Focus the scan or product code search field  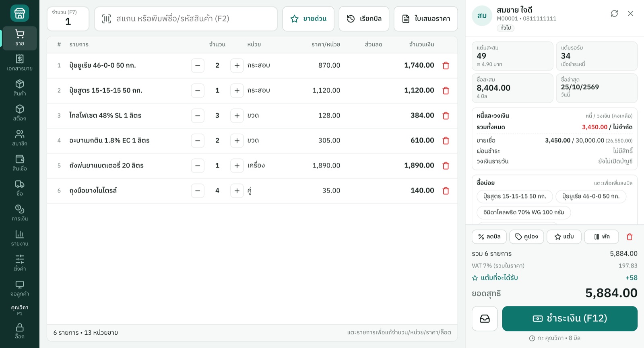coord(186,19)
